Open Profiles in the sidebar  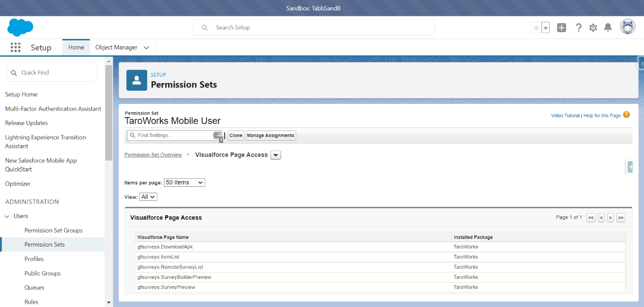click(34, 259)
